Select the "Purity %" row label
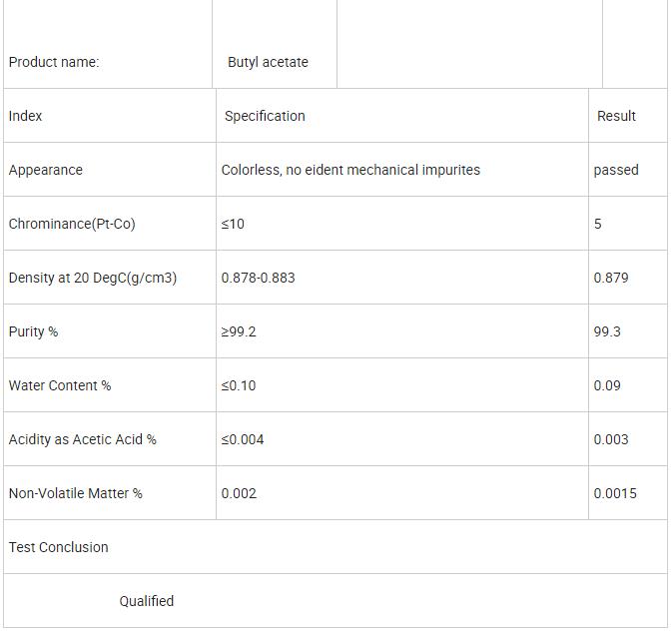Viewport: 672px width, 633px height. [x=34, y=331]
